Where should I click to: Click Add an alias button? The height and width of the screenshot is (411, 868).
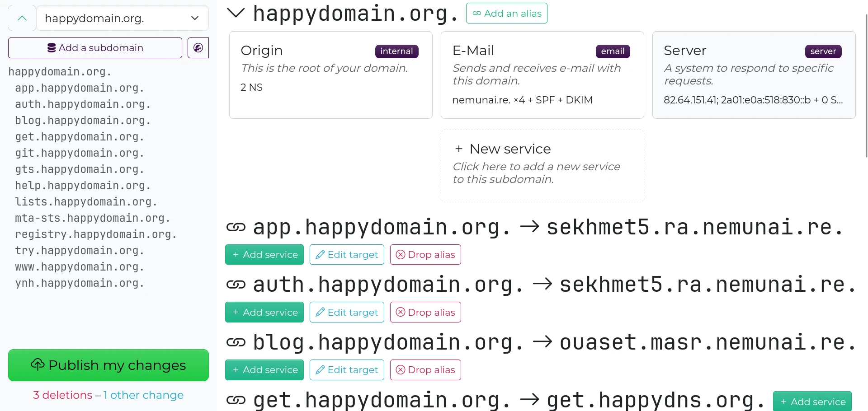tap(506, 14)
